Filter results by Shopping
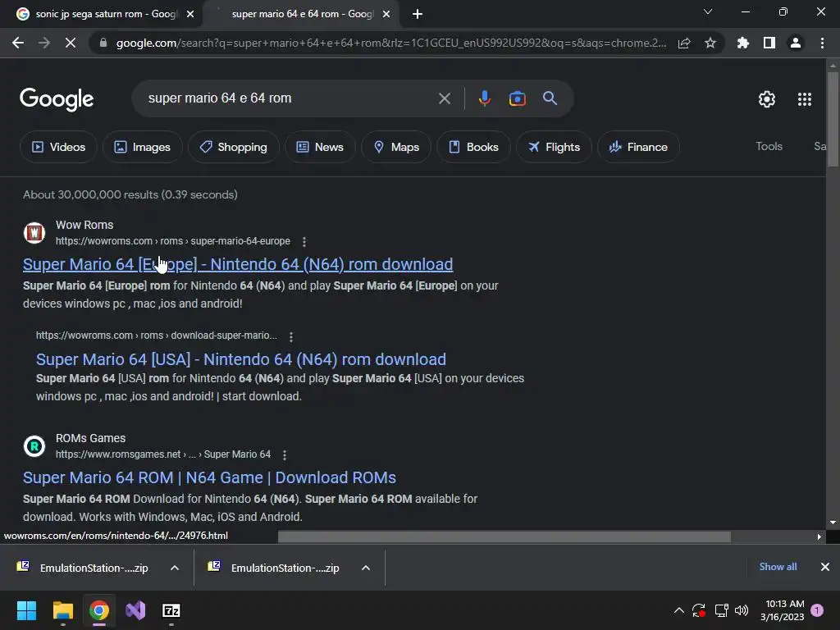Viewport: 840px width, 630px height. point(234,147)
